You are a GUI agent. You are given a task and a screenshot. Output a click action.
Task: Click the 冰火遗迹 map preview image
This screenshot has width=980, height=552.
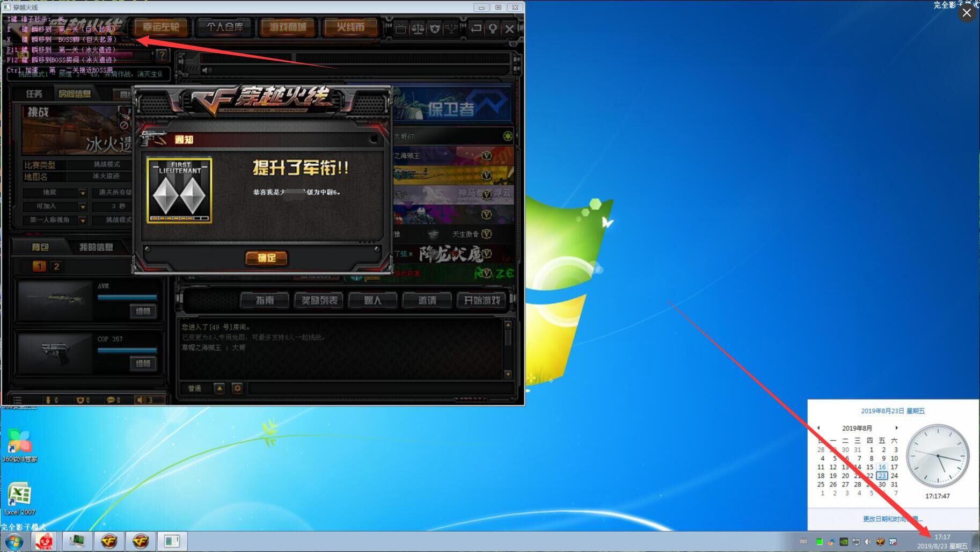77,129
